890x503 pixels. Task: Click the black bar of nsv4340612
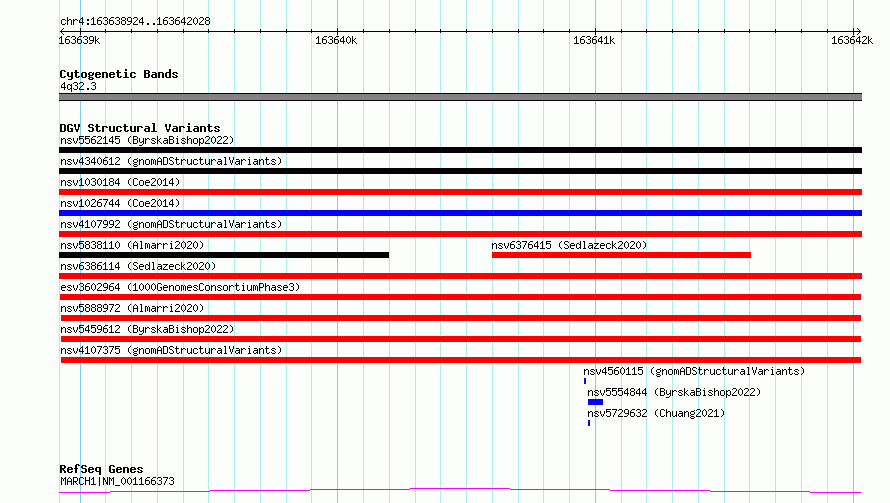pyautogui.click(x=460, y=171)
